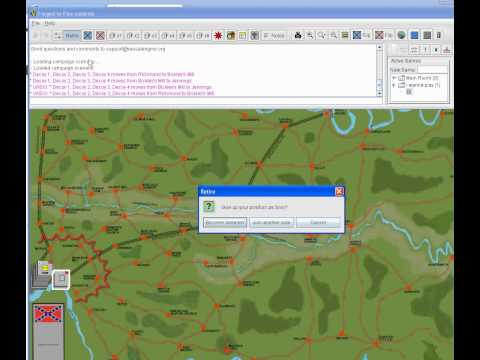Collapse the second room tree node
480x360 pixels.
tap(394, 85)
